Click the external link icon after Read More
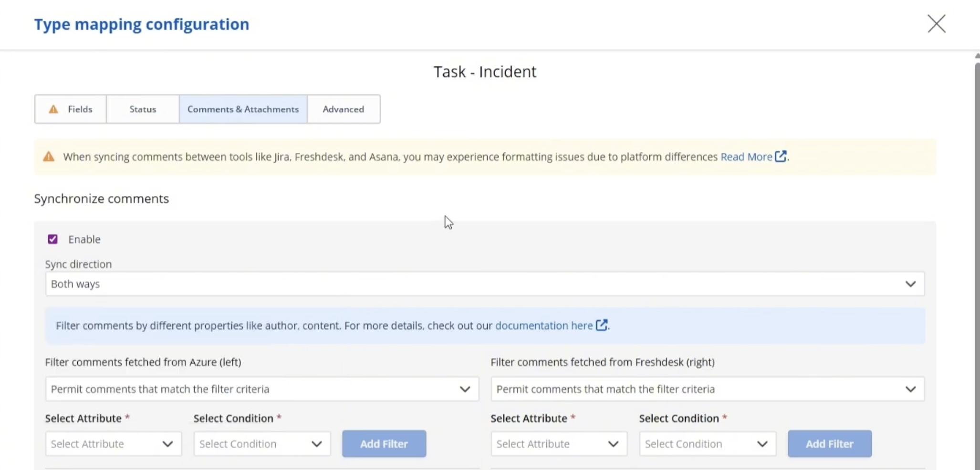The height and width of the screenshot is (470, 980). (781, 156)
